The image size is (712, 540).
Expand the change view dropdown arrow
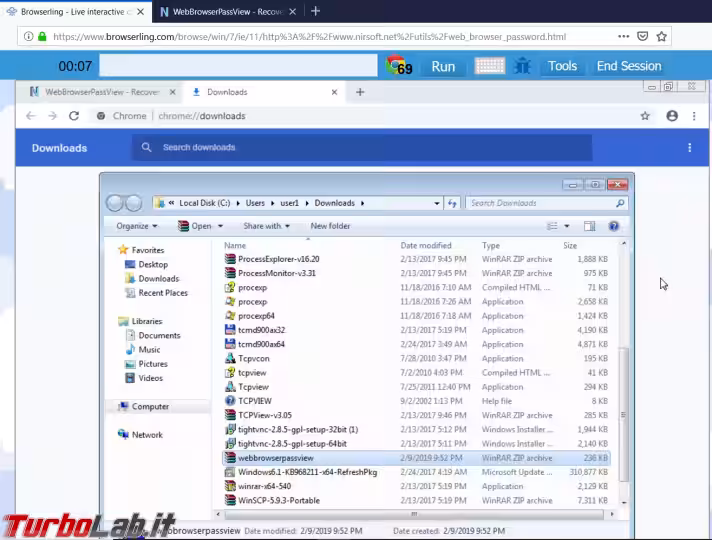coord(567,226)
